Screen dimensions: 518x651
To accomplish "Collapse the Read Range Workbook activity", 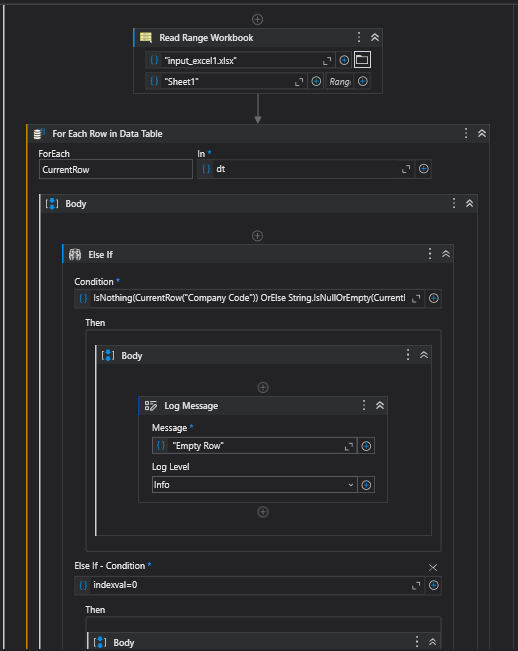I will 375,37.
